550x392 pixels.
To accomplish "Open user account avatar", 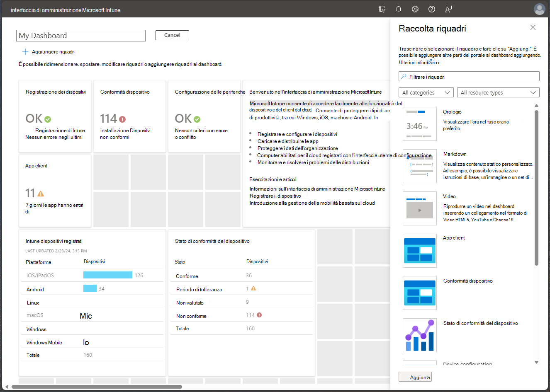I will [540, 9].
